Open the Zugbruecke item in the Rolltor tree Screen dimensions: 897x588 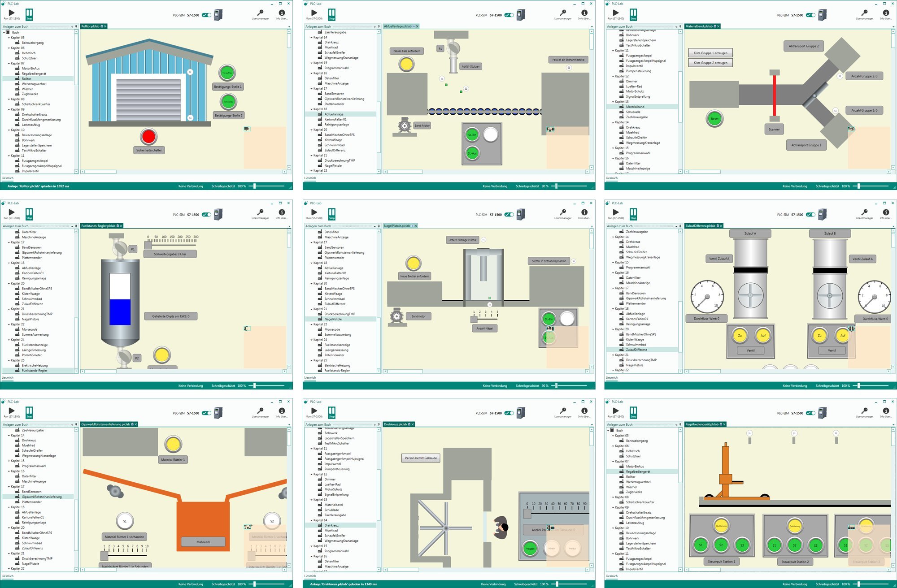(30, 94)
